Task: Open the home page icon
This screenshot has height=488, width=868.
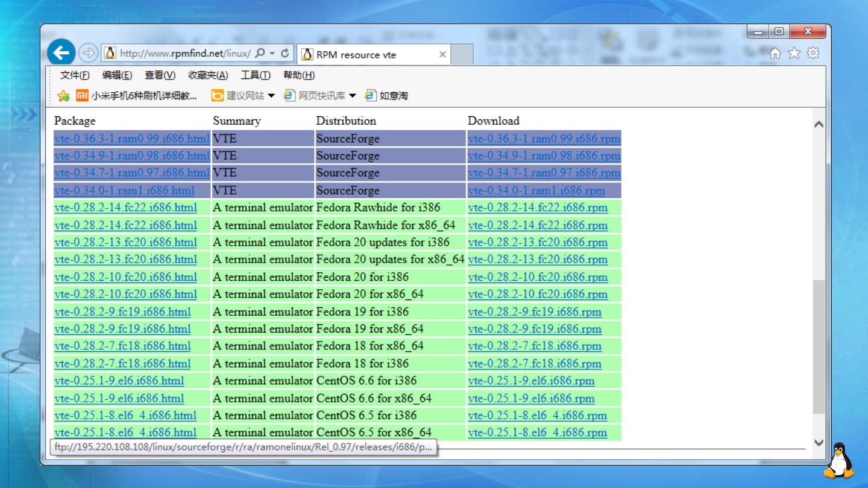Action: 776,53
